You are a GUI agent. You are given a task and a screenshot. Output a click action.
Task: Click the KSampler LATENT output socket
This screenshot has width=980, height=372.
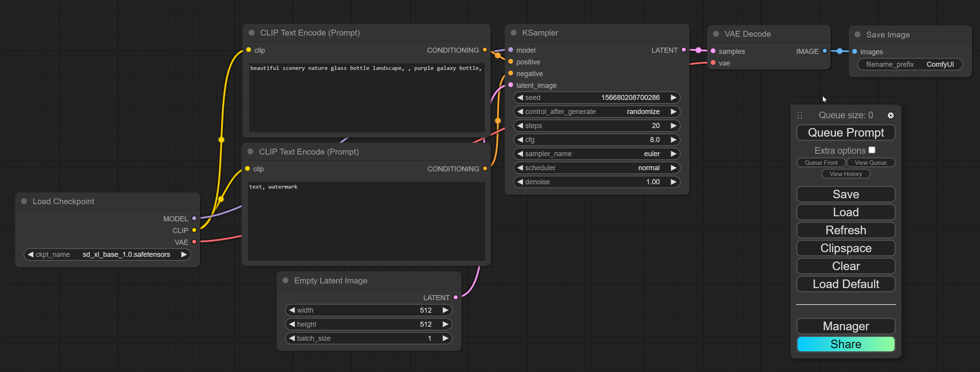684,50
